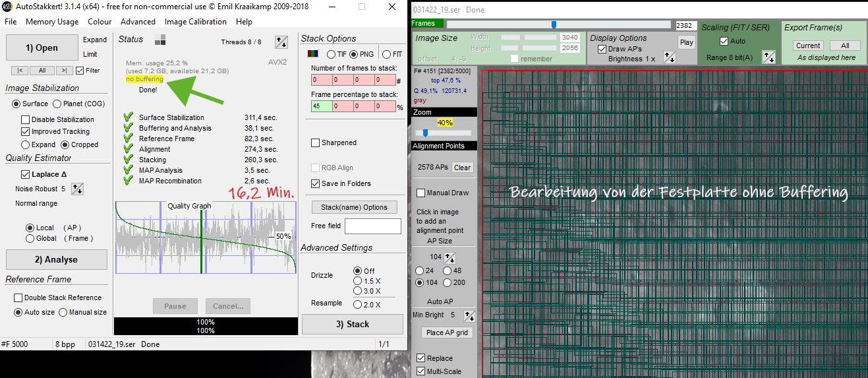Enable Double Stack Reference checkbox

[x=18, y=298]
